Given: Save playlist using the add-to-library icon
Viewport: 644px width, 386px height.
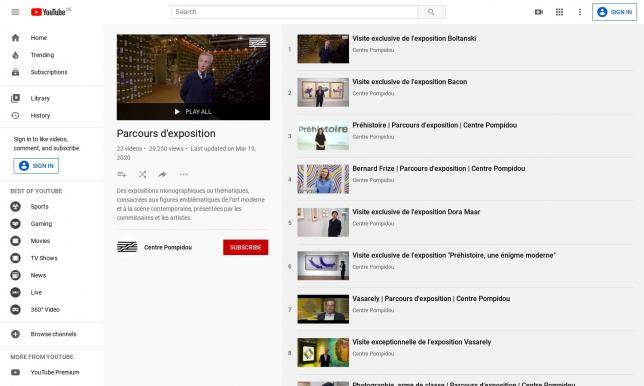Looking at the screenshot, I should (122, 174).
